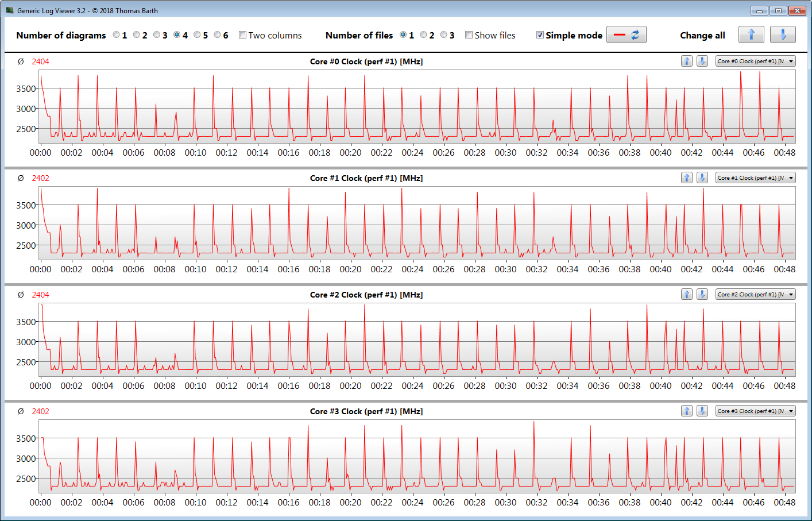Enable the Two columns checkbox
Screen dimensions: 812x521
(x=243, y=35)
